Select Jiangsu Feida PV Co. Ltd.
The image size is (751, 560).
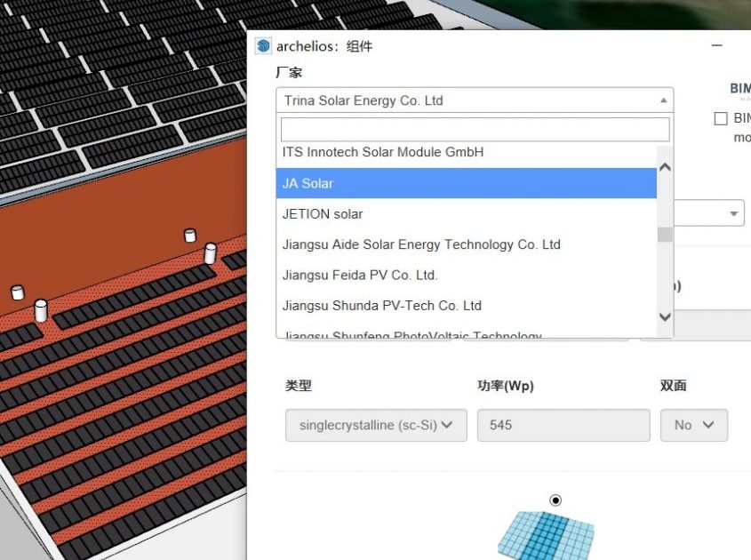[466, 275]
